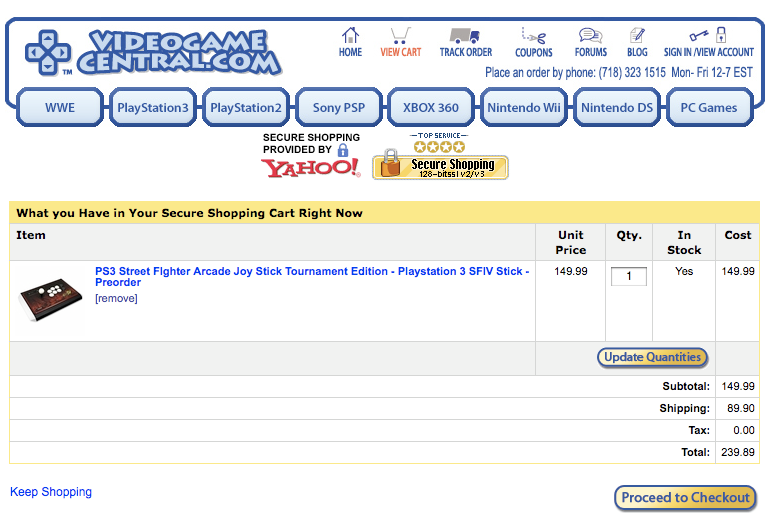Open the PlayStation2 category tab

pos(246,107)
